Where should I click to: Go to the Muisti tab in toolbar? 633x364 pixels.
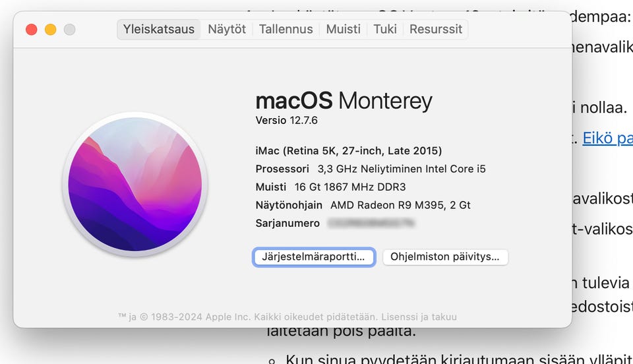pos(343,29)
